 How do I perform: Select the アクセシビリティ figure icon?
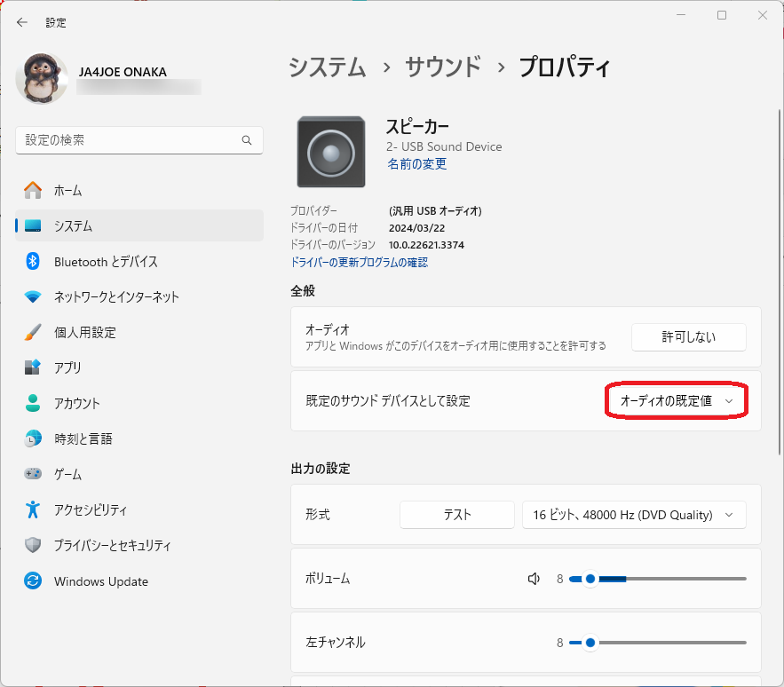(33, 509)
